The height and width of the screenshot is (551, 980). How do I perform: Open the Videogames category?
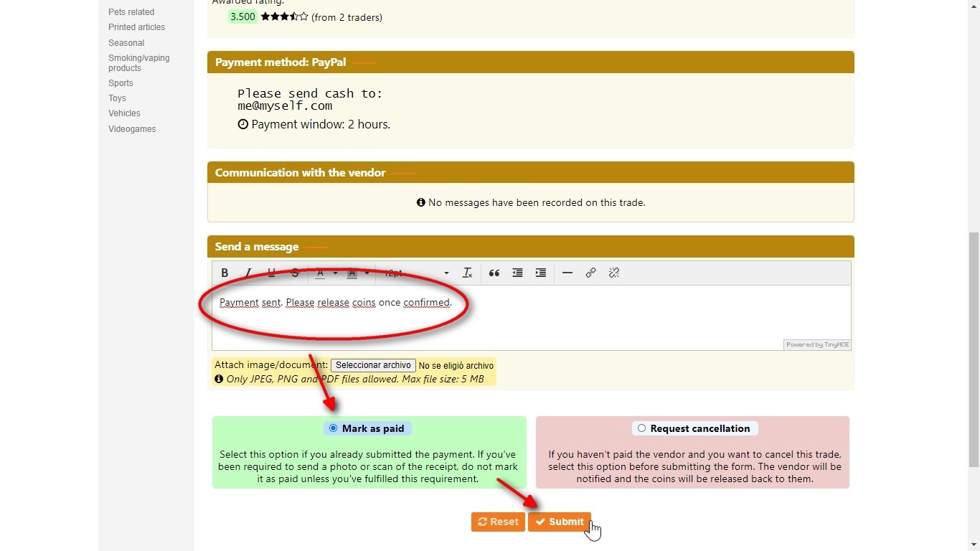pos(132,129)
